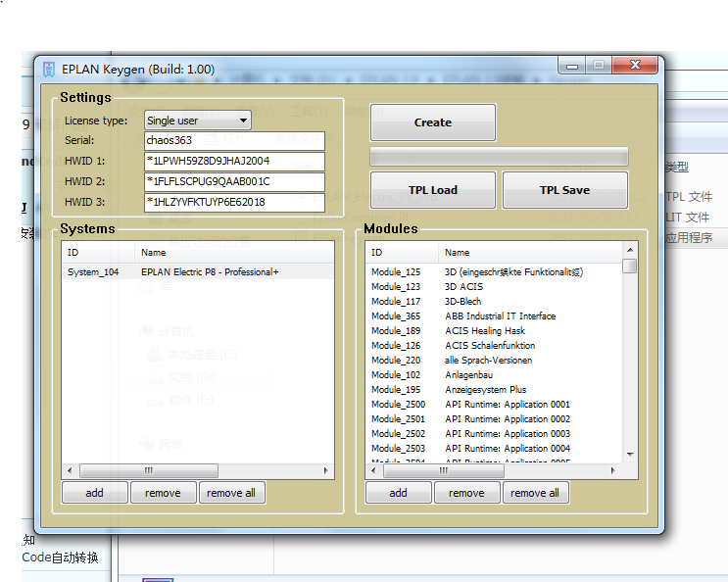Click into the HWID 1 field

tap(234, 162)
